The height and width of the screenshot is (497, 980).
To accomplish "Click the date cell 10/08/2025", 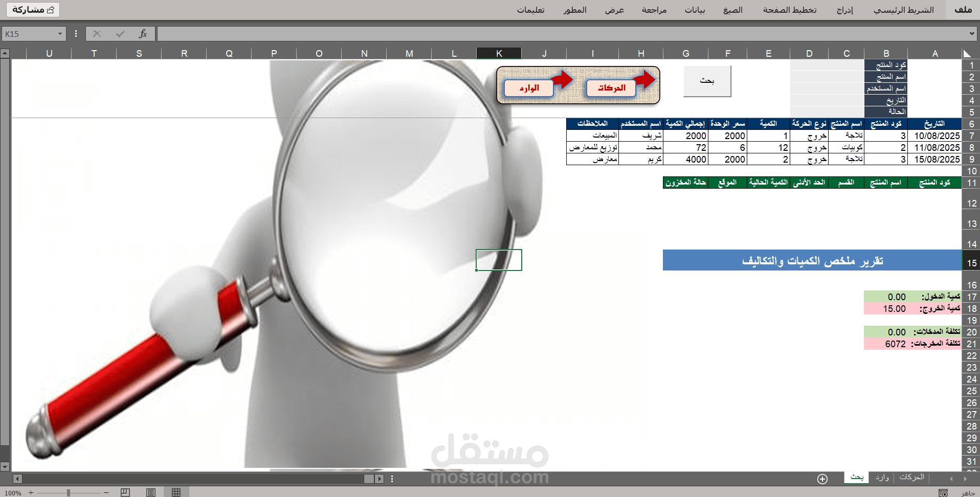I will click(x=935, y=136).
